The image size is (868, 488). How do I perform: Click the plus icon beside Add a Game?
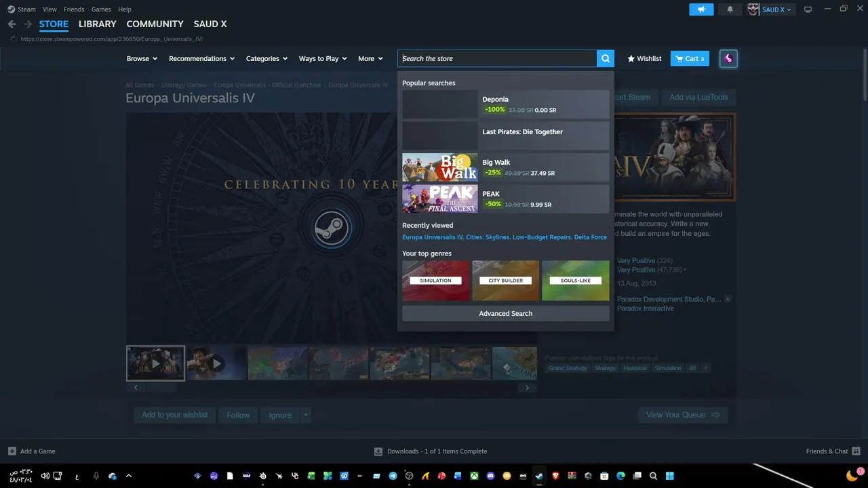coord(12,451)
